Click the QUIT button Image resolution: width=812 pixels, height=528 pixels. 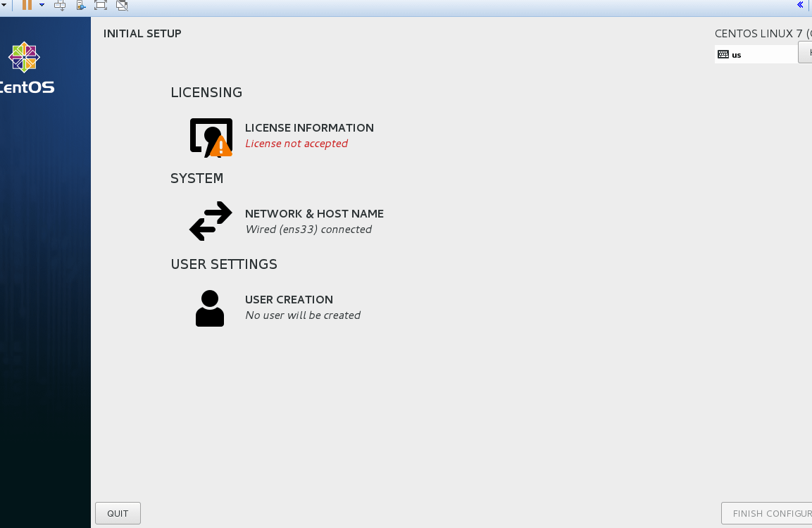point(118,513)
